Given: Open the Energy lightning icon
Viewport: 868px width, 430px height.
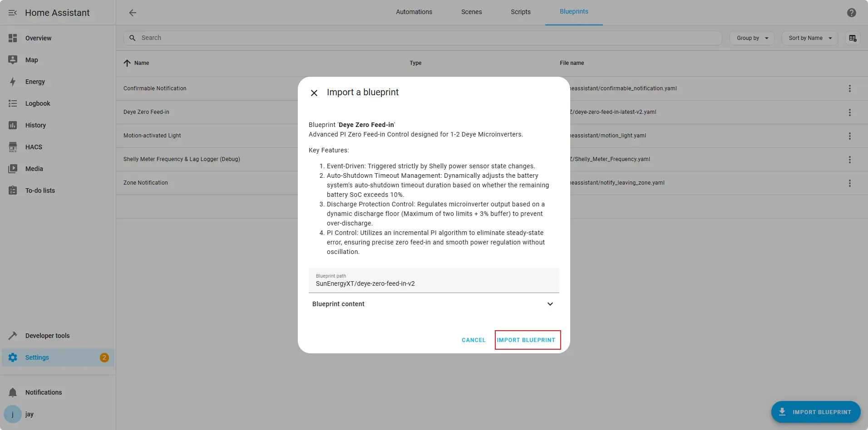Looking at the screenshot, I should point(13,82).
